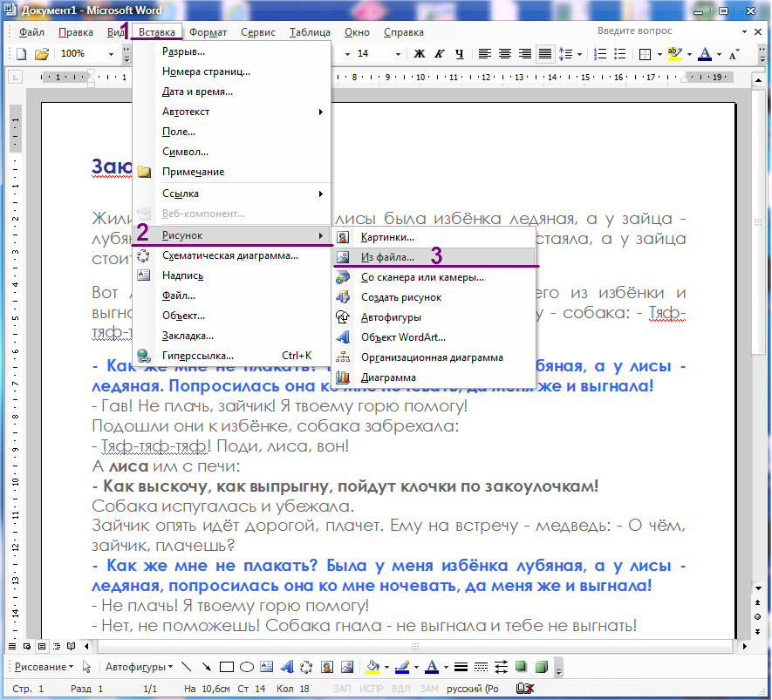
Task: Toggle justified alignment
Action: click(545, 54)
